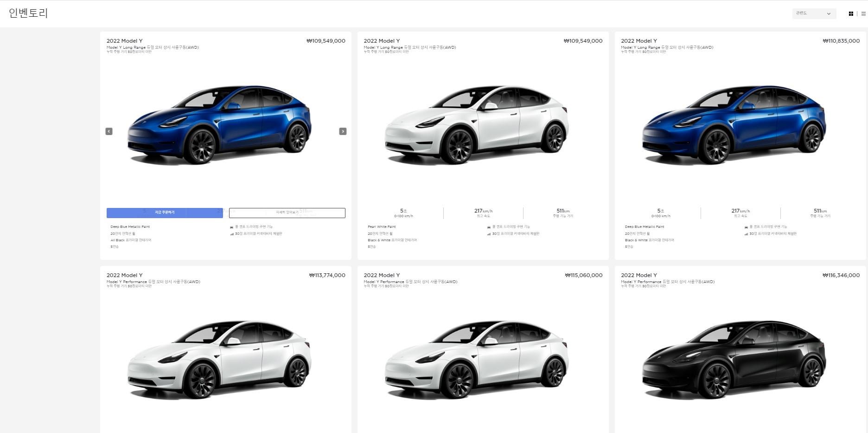This screenshot has height=433, width=868.
Task: Open the ₩109,549,000 blue Model Y image
Action: coord(219,124)
